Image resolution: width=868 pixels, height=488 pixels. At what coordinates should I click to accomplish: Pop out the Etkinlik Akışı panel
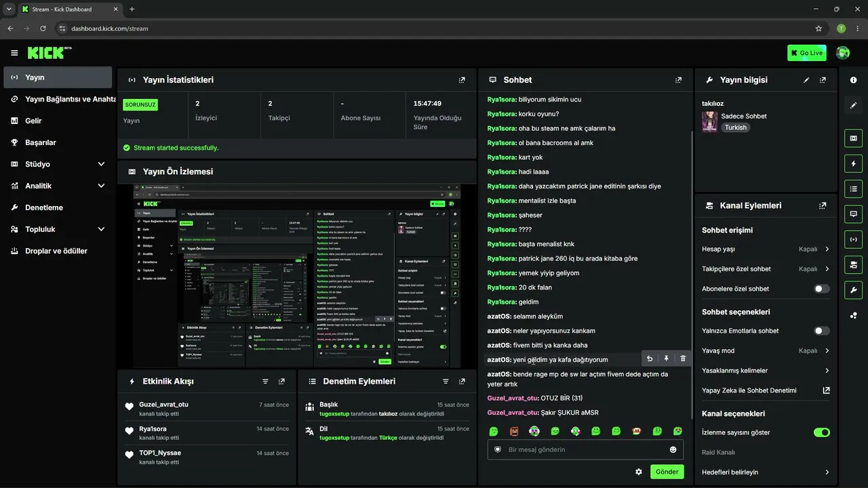281,382
